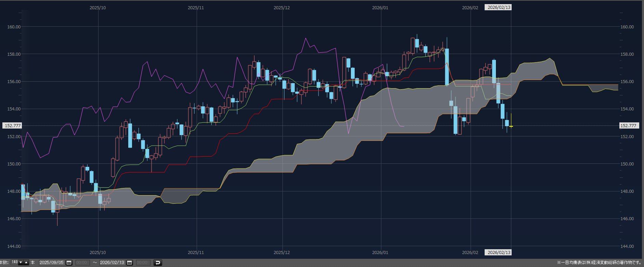Click the end date field 2026/02/13
The height and width of the screenshot is (267, 644).
(112, 263)
